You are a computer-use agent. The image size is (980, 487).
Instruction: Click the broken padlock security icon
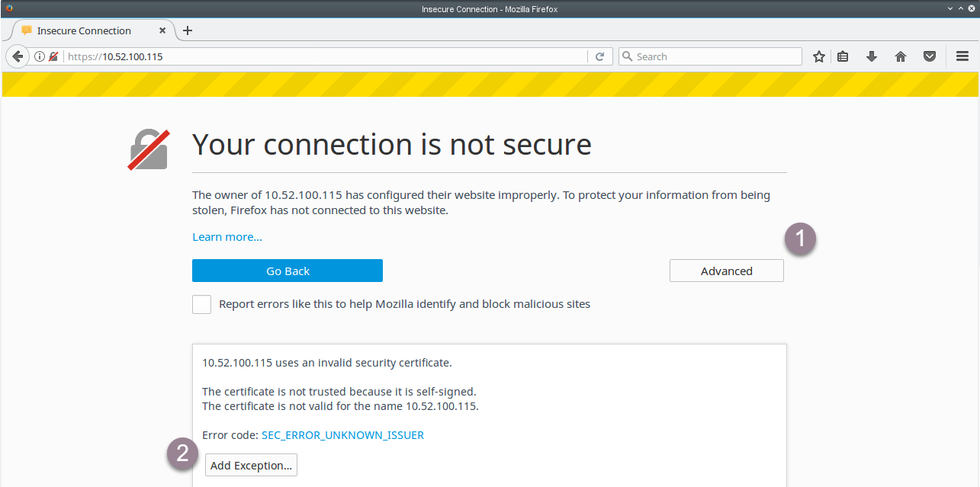53,56
